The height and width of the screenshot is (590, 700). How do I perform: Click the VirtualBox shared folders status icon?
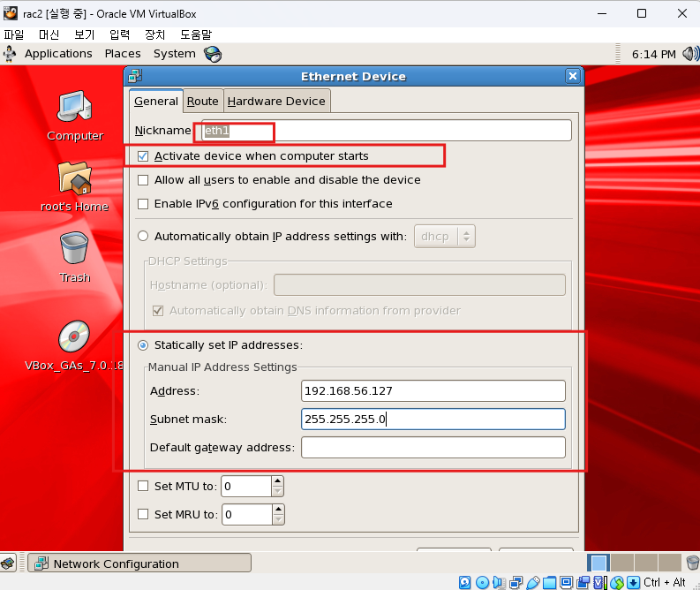click(550, 582)
